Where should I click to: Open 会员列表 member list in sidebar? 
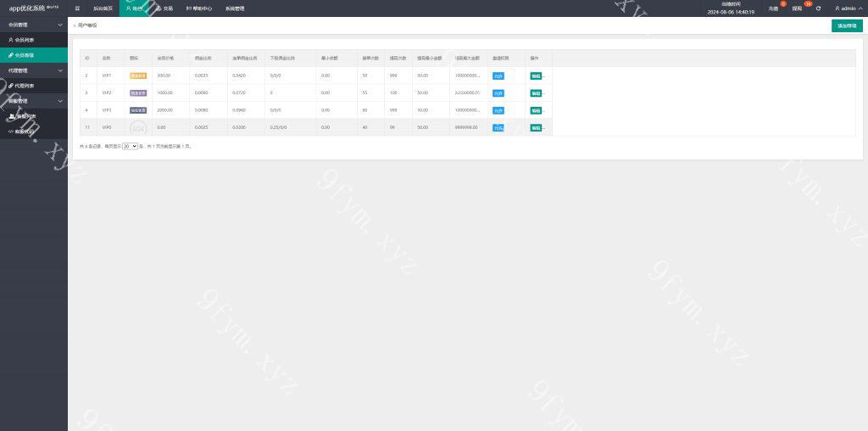pyautogui.click(x=34, y=40)
